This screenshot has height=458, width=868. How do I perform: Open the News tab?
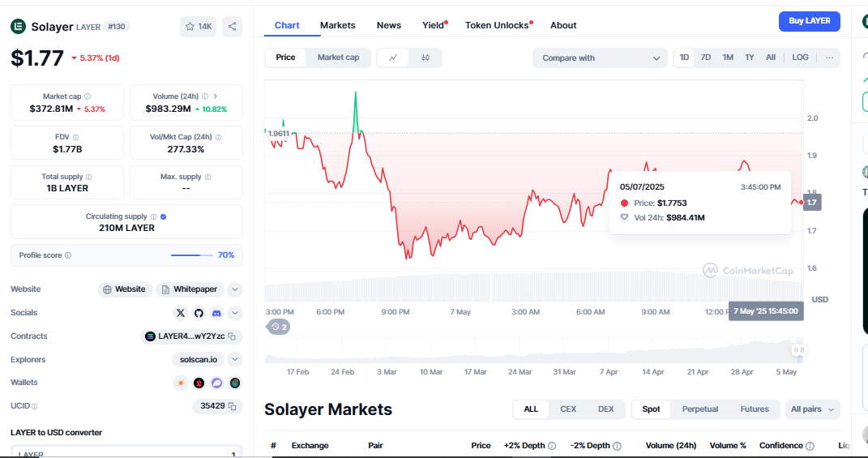click(388, 25)
